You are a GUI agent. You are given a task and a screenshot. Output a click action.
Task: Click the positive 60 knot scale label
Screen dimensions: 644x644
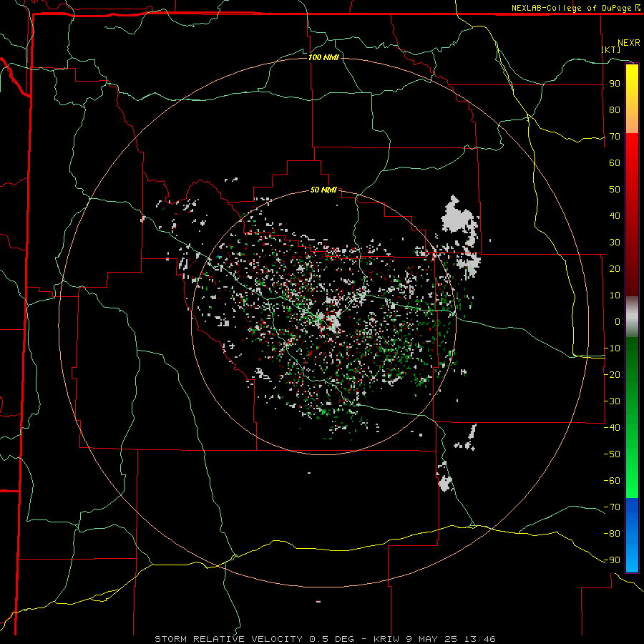615,163
